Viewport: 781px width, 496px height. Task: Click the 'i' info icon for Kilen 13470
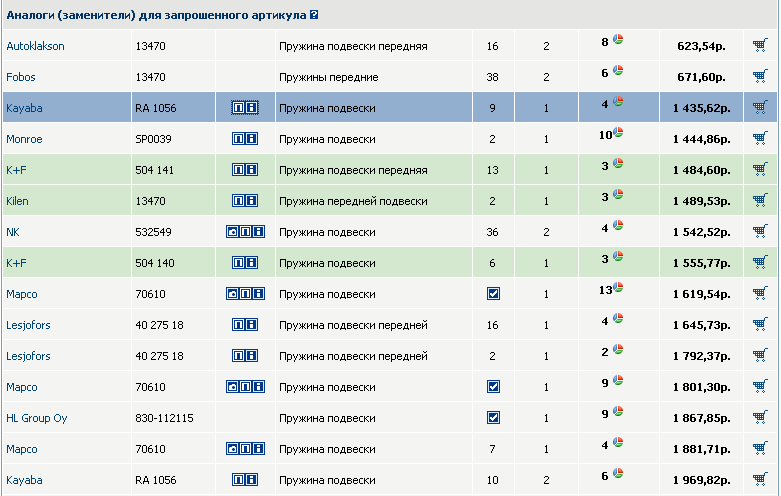point(252,201)
